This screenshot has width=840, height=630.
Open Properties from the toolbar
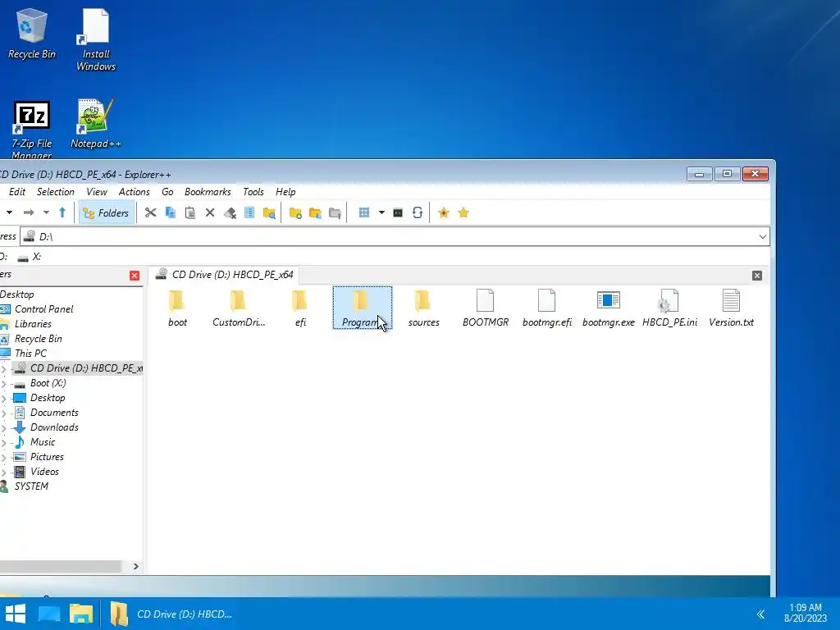point(249,212)
